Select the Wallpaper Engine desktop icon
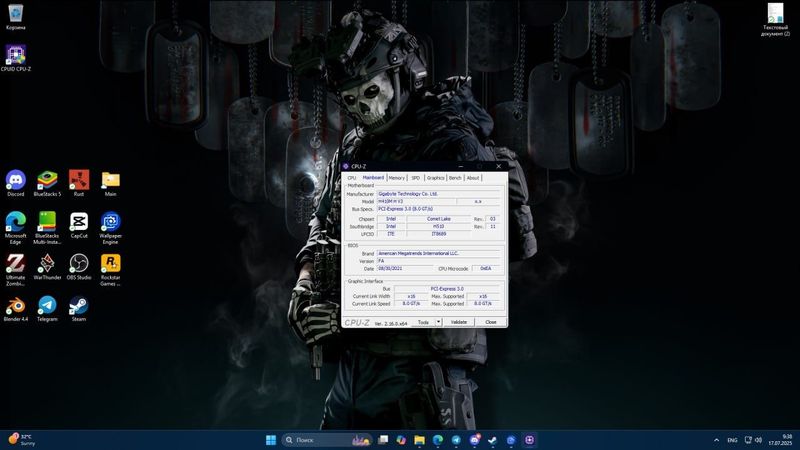The image size is (800, 450). (x=110, y=228)
